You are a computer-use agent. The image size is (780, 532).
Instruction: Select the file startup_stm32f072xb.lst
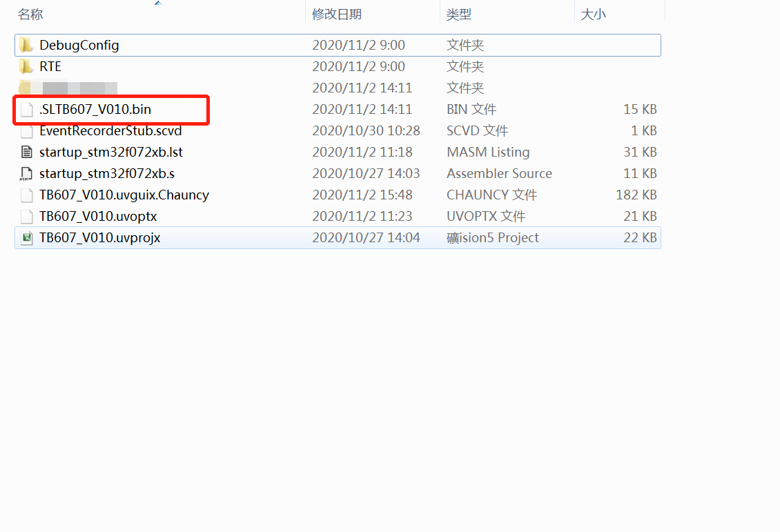tap(111, 152)
